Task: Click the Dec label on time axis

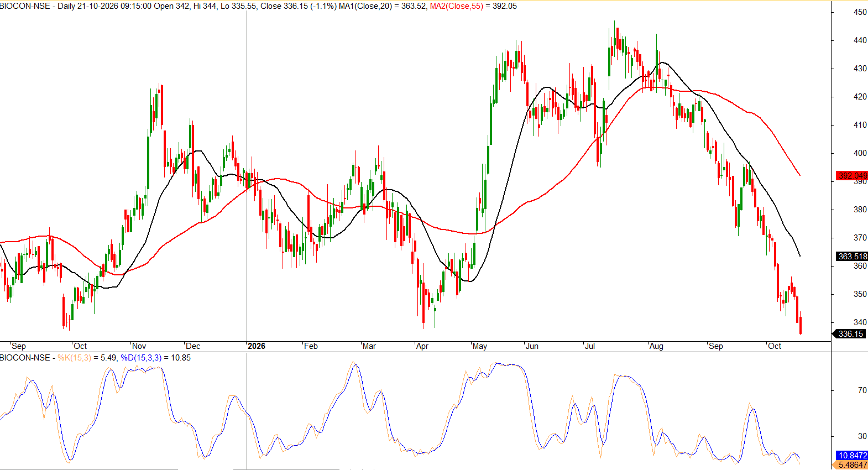Action: pyautogui.click(x=193, y=346)
